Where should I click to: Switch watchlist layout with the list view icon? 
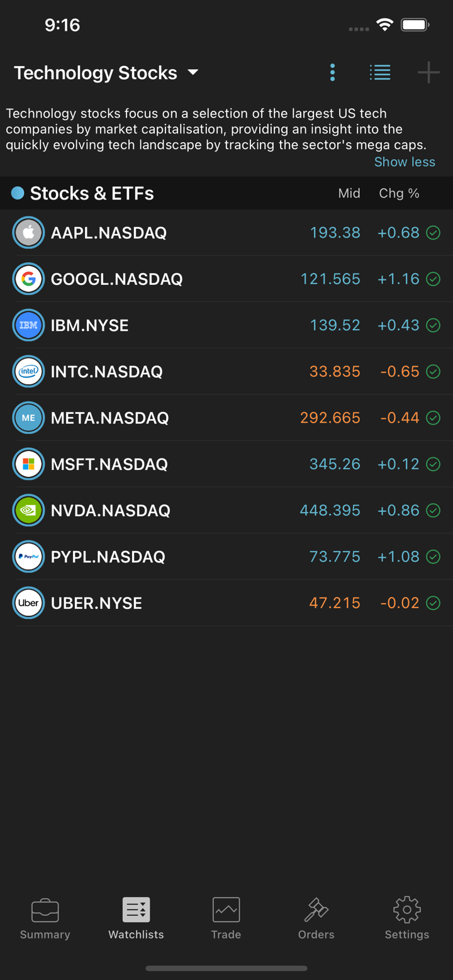pyautogui.click(x=380, y=73)
